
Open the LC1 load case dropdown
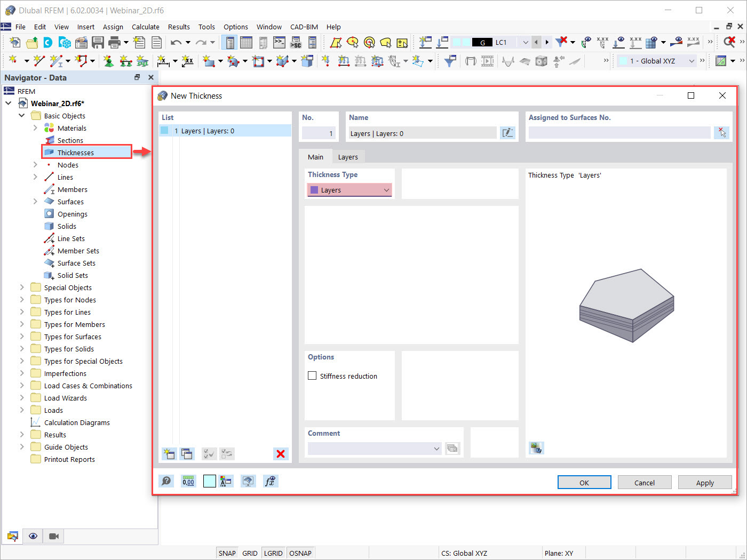[525, 42]
